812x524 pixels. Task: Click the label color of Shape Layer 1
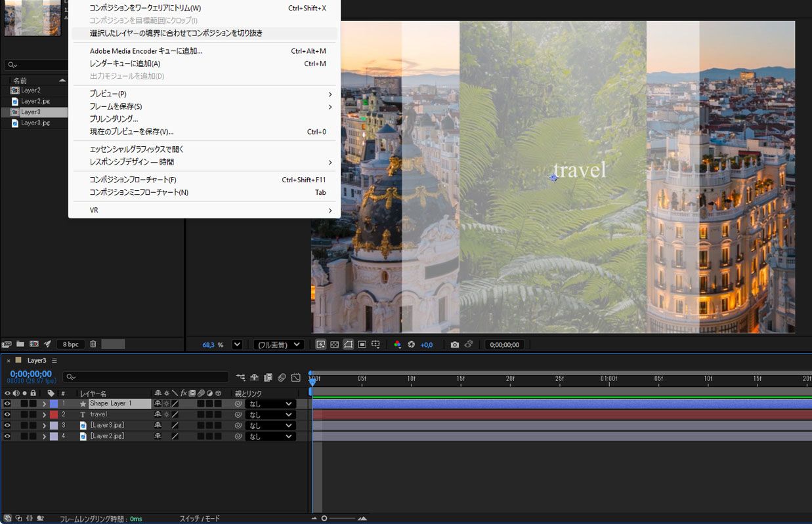click(54, 404)
